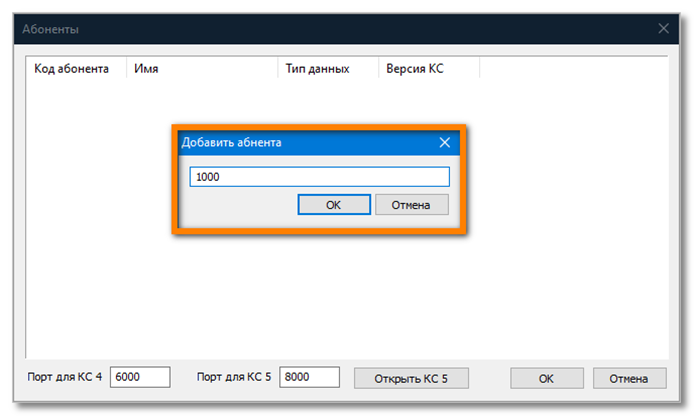694x416 pixels.
Task: Click the Порт для КС 4 label
Action: click(x=67, y=377)
